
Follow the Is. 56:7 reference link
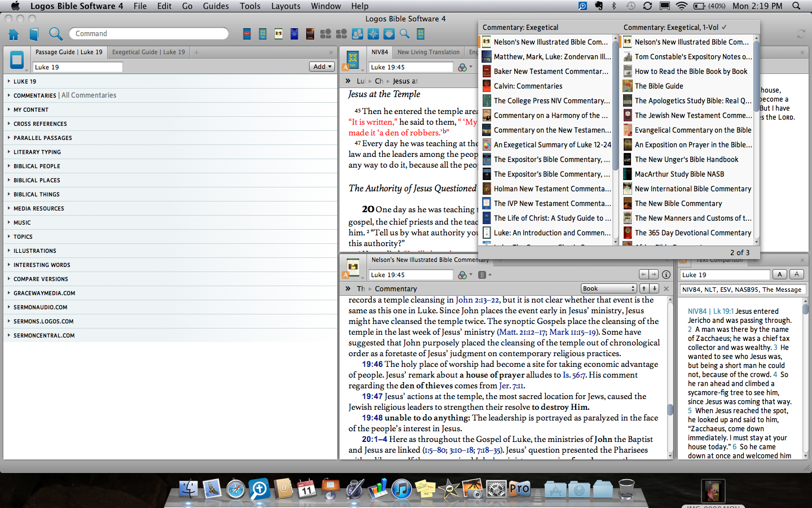[574, 375]
